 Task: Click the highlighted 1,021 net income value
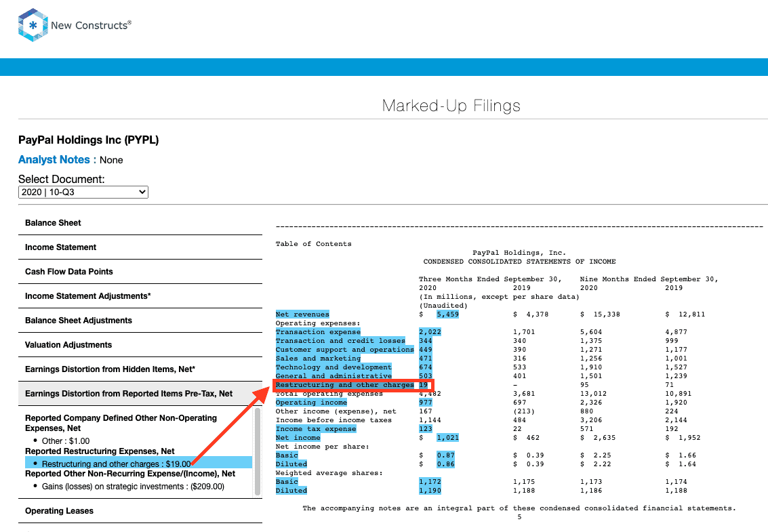[447, 438]
